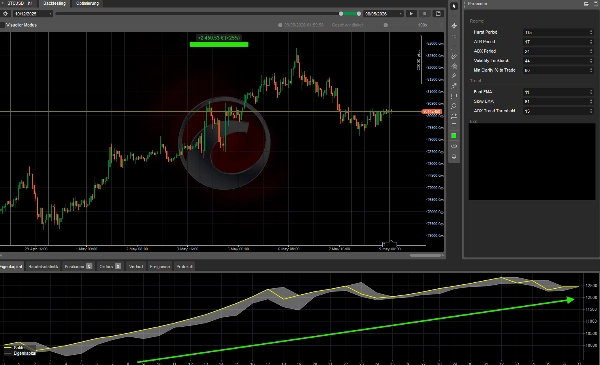This screenshot has width=600, height=365.
Task: Select the pointer cursor tool
Action: (454, 6)
